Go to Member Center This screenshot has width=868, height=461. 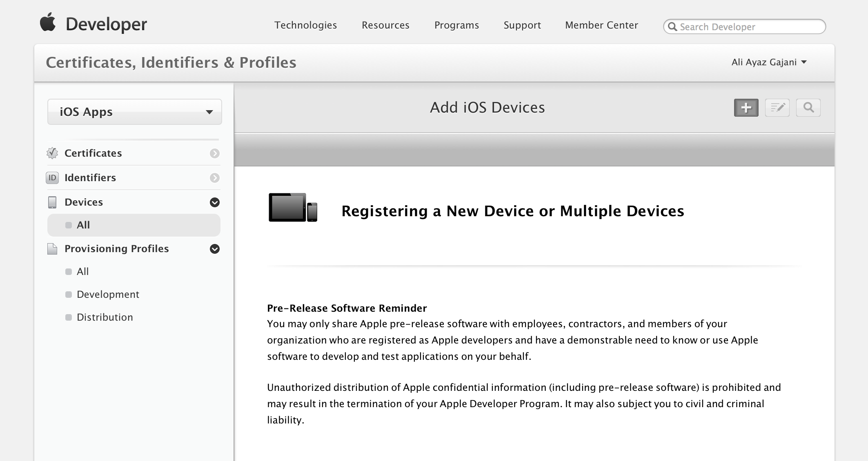[601, 25]
